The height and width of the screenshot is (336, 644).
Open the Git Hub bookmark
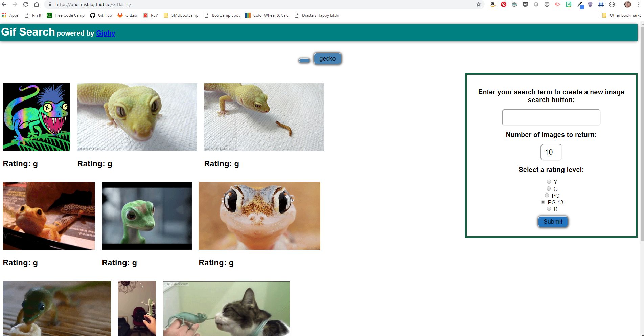101,15
